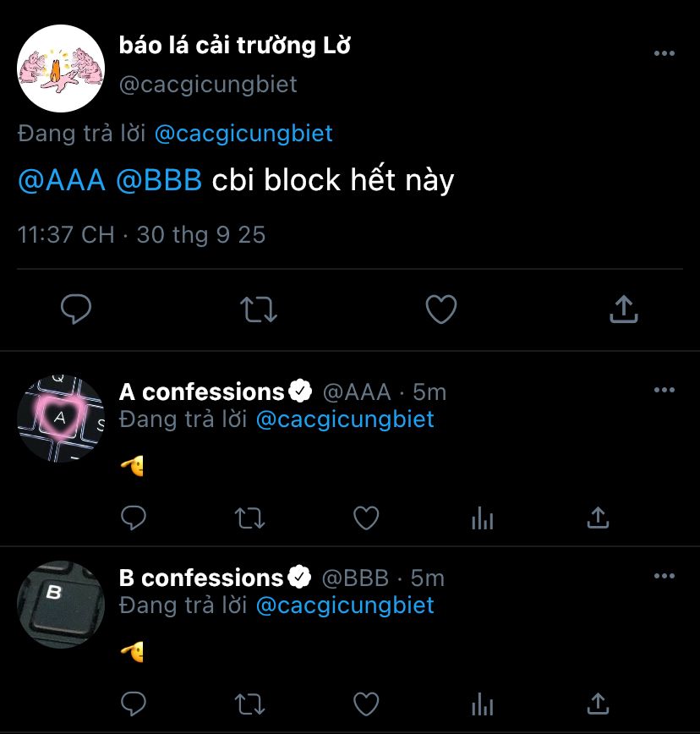700x734 pixels.
Task: Open more options for the main tweet
Action: point(664,53)
